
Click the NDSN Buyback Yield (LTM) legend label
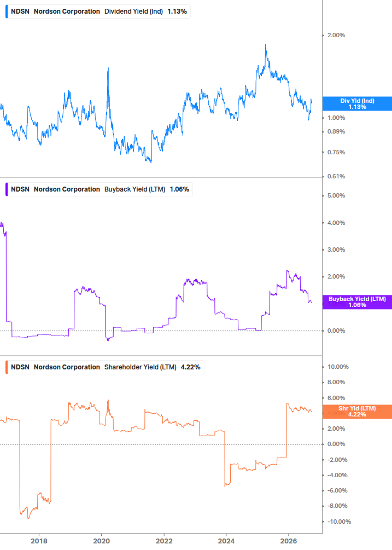(x=100, y=189)
